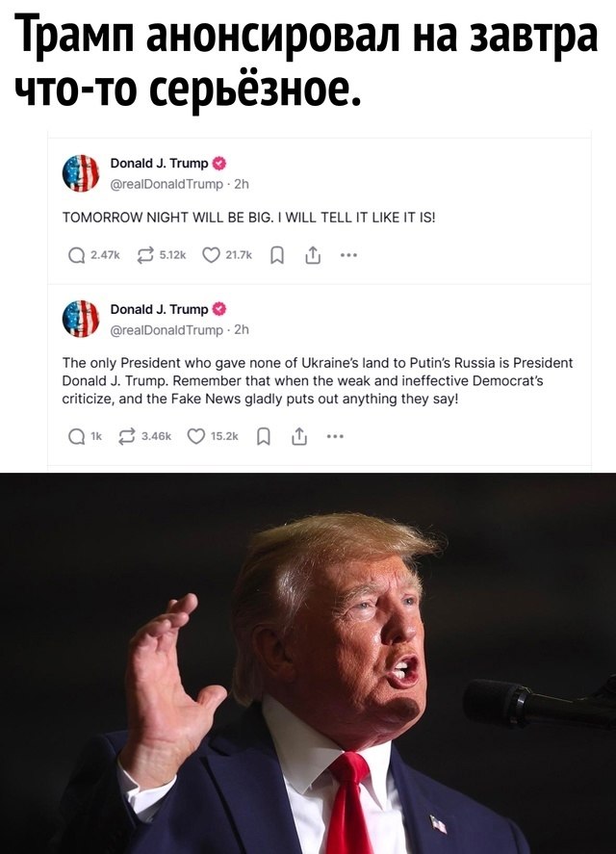Screen dimensions: 616x854
Task: Like the post about Ukraine's land
Action: pyautogui.click(x=196, y=436)
